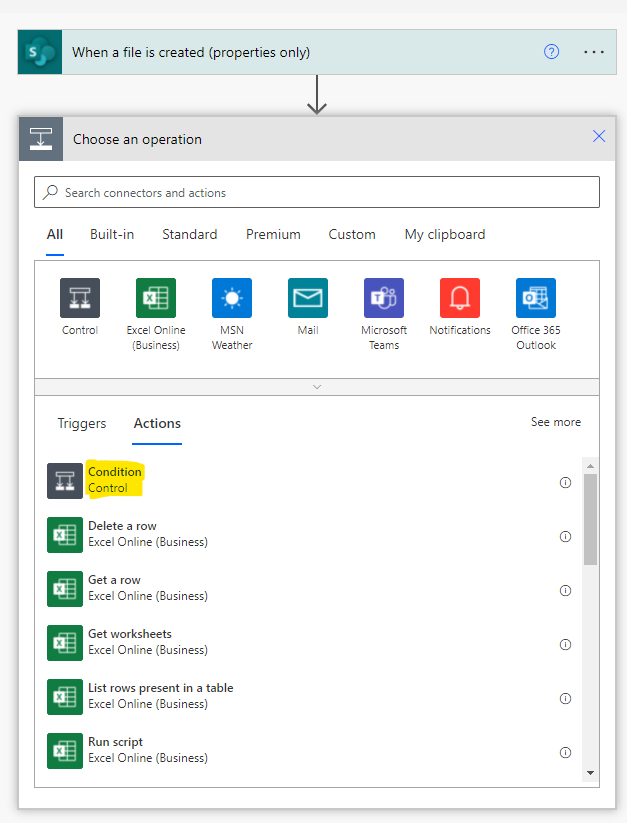Show info for Delete a row
The width and height of the screenshot is (627, 823).
(x=565, y=536)
